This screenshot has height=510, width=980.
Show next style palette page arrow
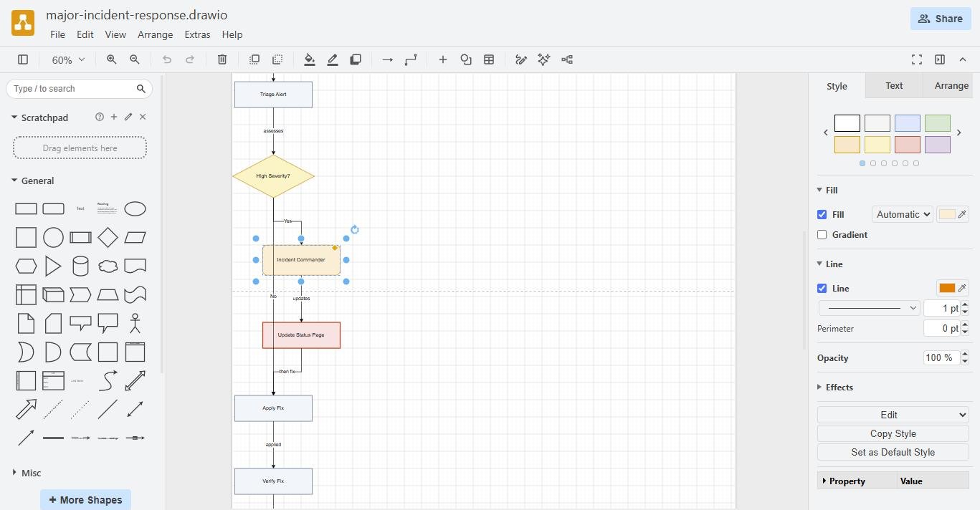959,133
